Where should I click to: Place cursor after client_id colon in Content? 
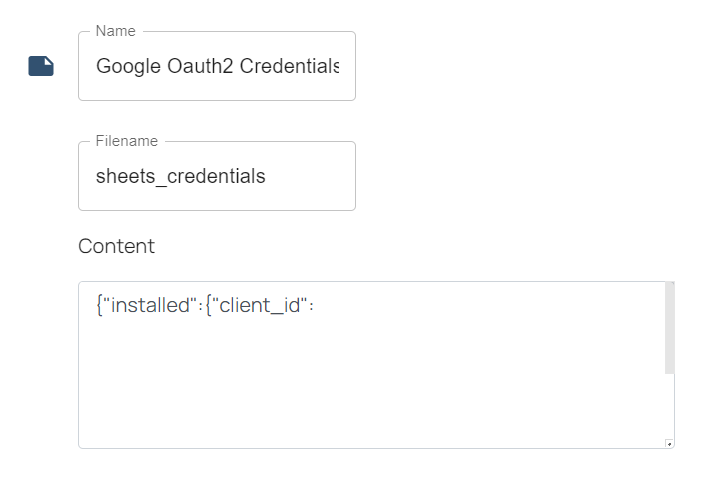tap(315, 305)
